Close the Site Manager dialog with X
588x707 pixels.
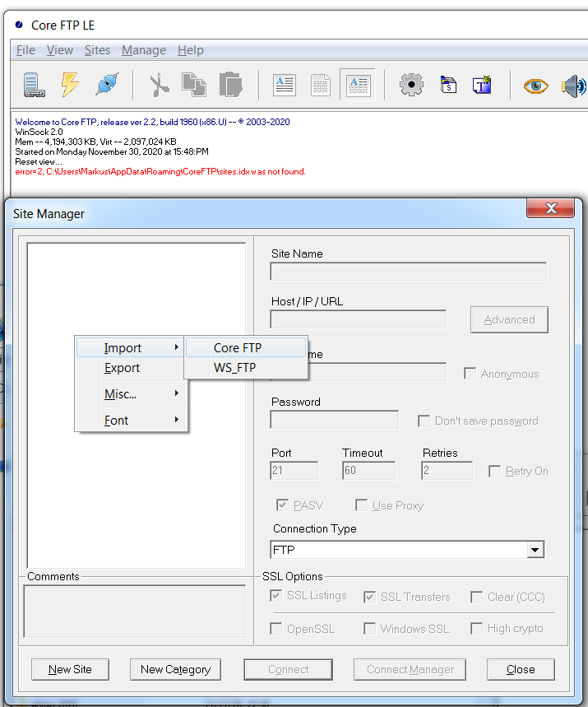551,208
